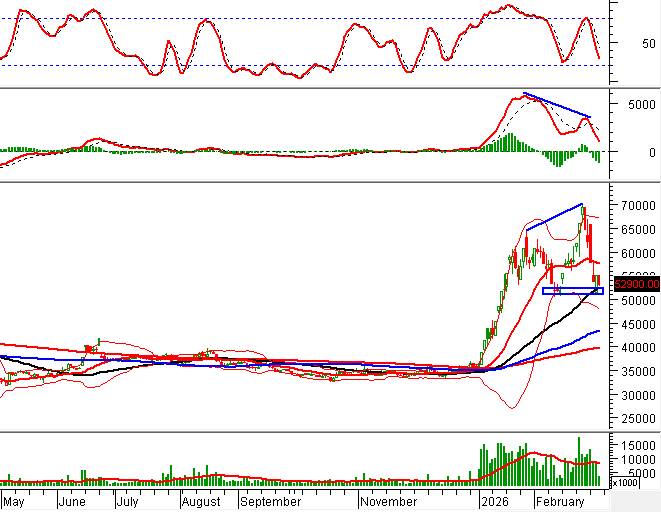Select the February label on time axis
The image size is (661, 512).
562,498
